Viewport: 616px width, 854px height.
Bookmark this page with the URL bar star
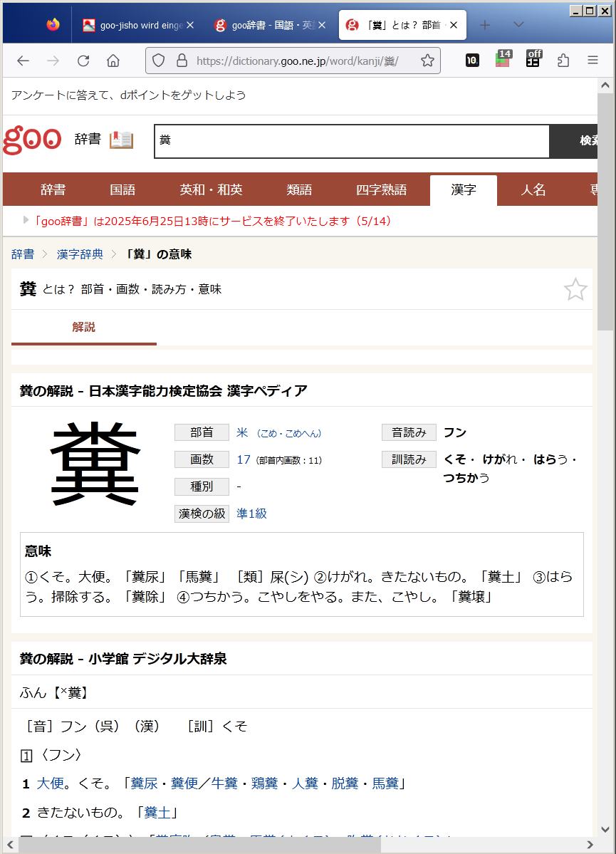[x=427, y=61]
